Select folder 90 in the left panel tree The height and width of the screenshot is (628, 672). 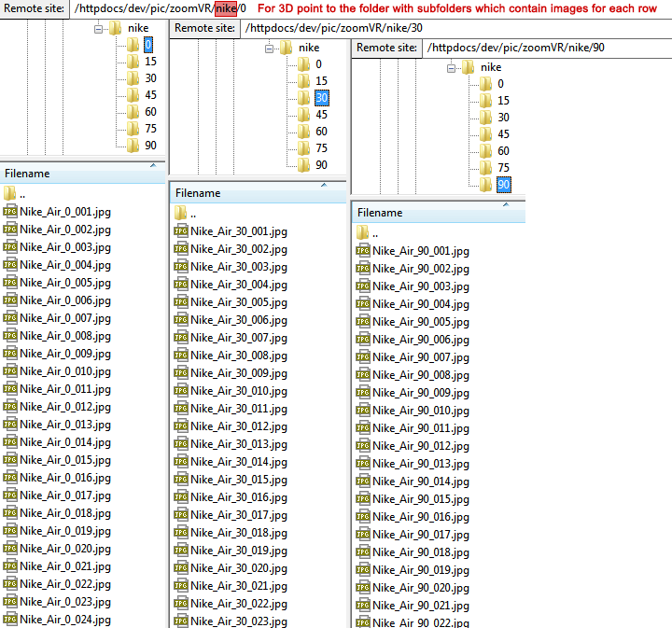pyautogui.click(x=150, y=146)
